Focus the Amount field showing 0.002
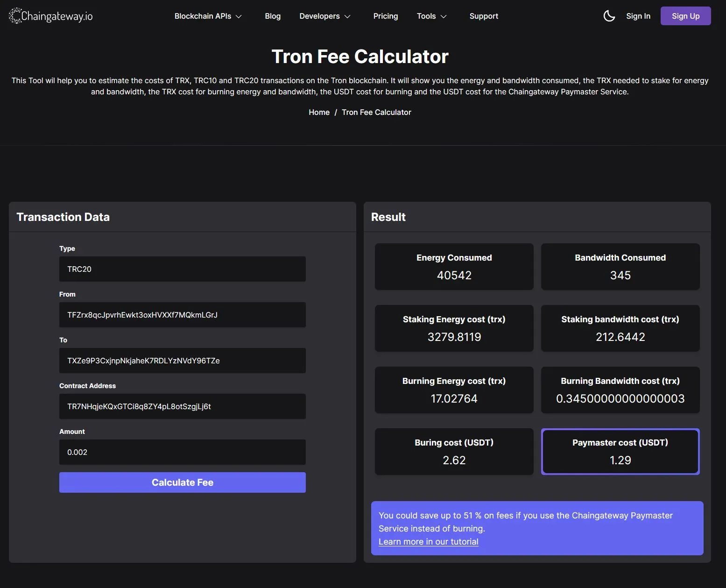726x588 pixels. [183, 452]
